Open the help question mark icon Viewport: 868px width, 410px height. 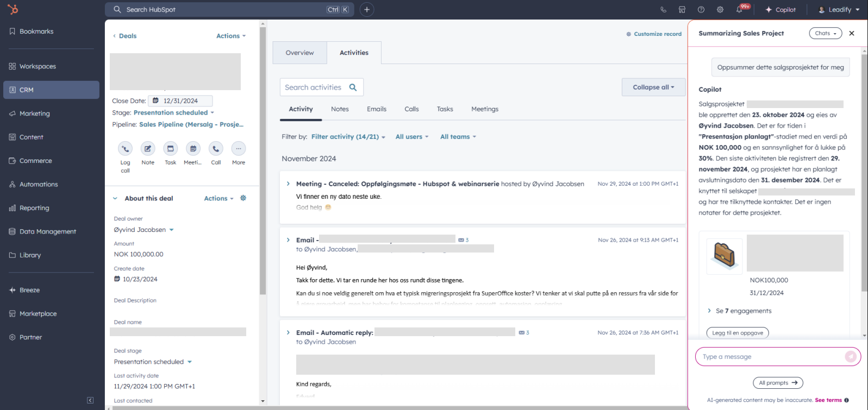(x=701, y=10)
